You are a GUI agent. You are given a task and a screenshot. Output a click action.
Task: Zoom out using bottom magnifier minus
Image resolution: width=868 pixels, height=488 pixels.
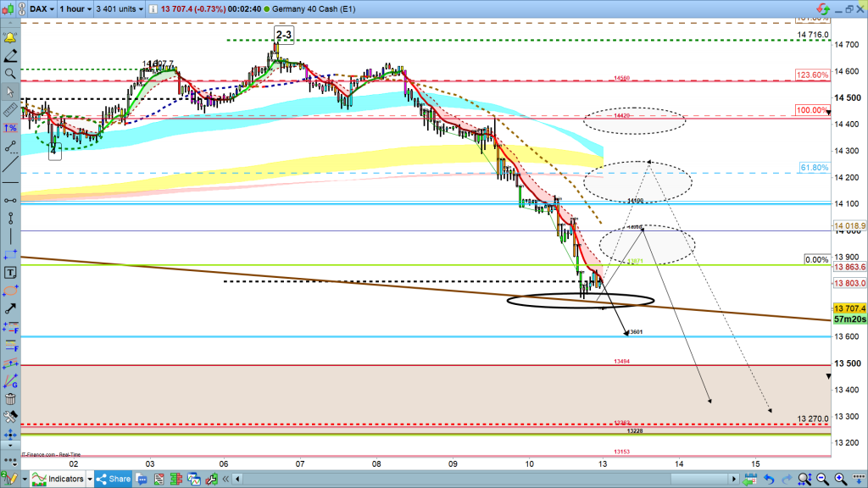824,479
